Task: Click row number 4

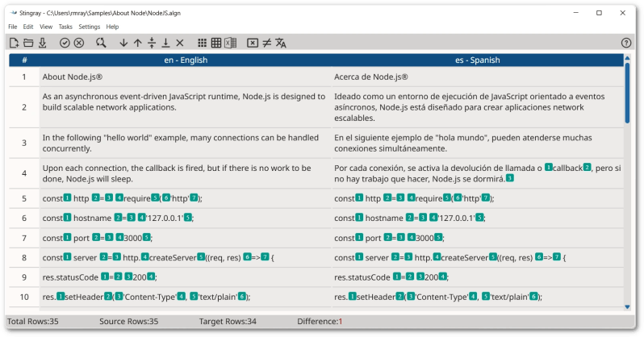Action: point(24,173)
